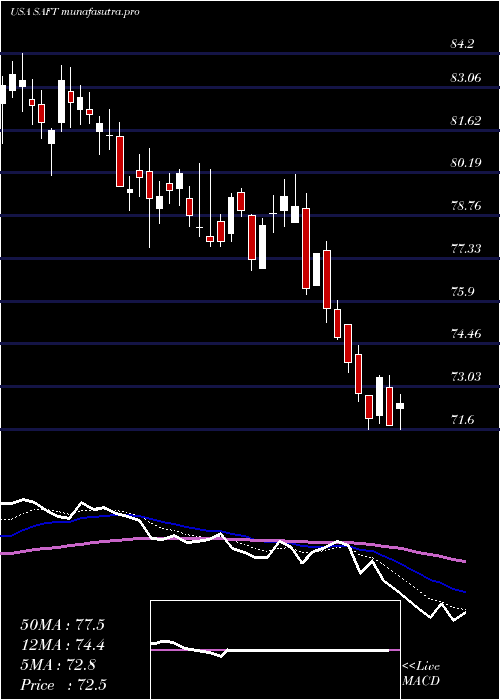Click the 81.62 price axis label
The image size is (500, 700).
point(467,120)
